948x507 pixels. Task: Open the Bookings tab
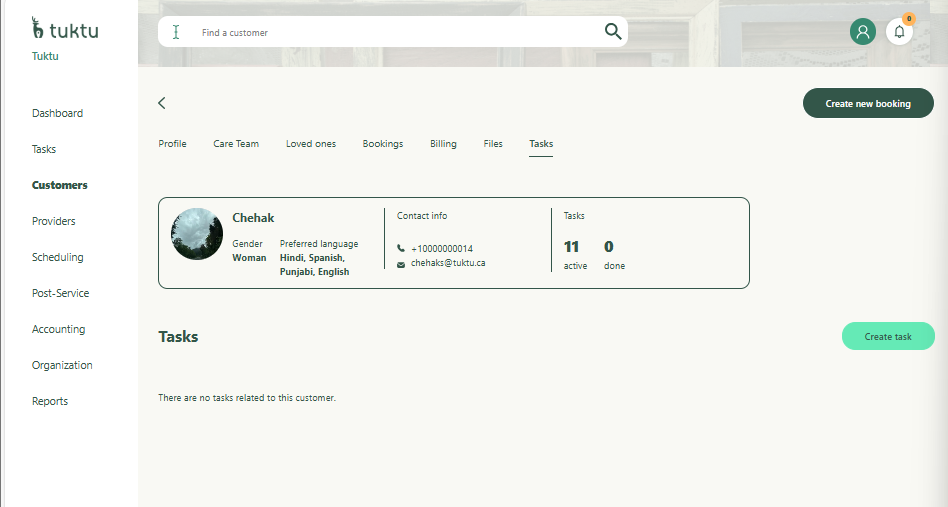click(x=383, y=144)
